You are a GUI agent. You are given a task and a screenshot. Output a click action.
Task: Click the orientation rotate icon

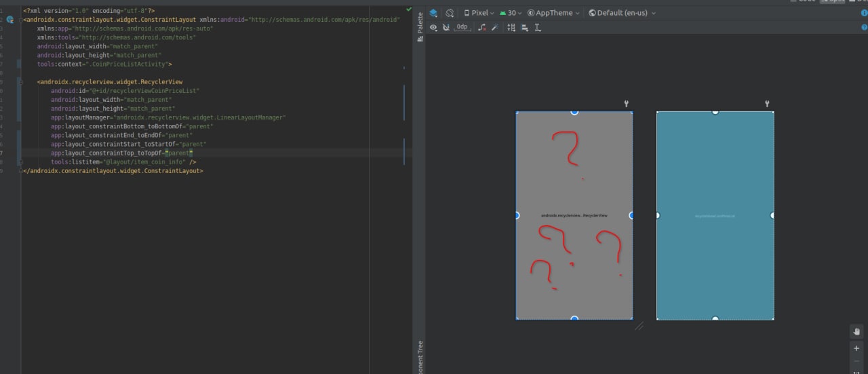point(450,13)
